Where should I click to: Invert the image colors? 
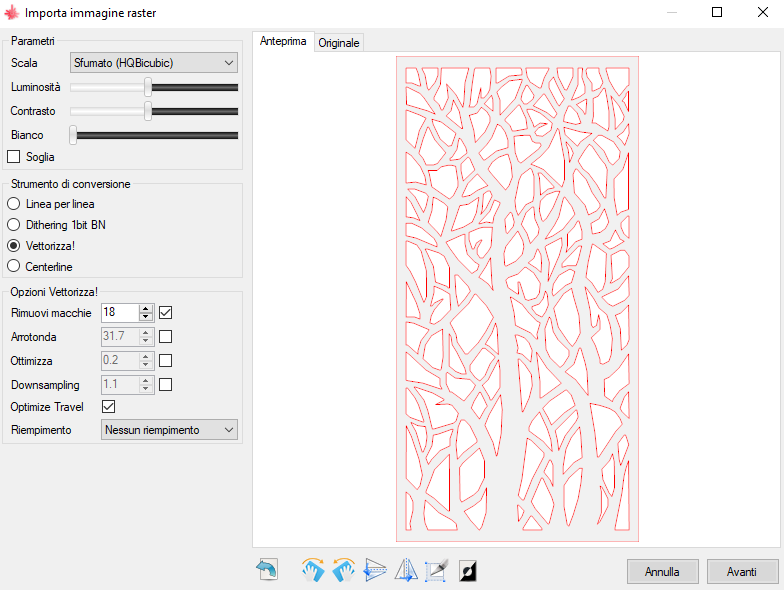[x=467, y=570]
